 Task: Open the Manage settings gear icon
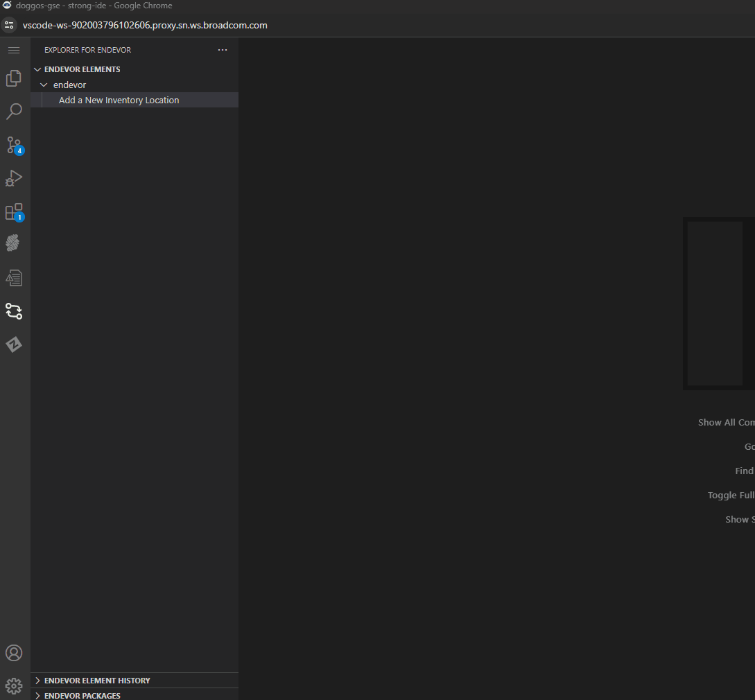click(14, 685)
